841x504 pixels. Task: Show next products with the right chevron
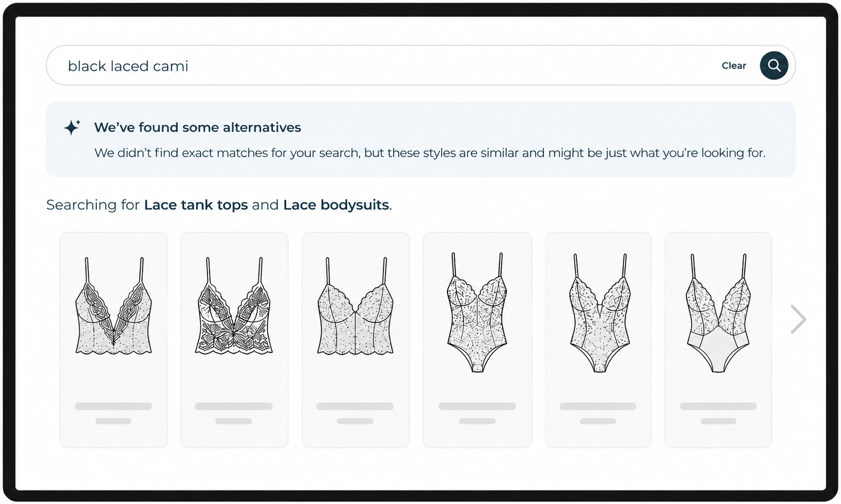(x=798, y=319)
